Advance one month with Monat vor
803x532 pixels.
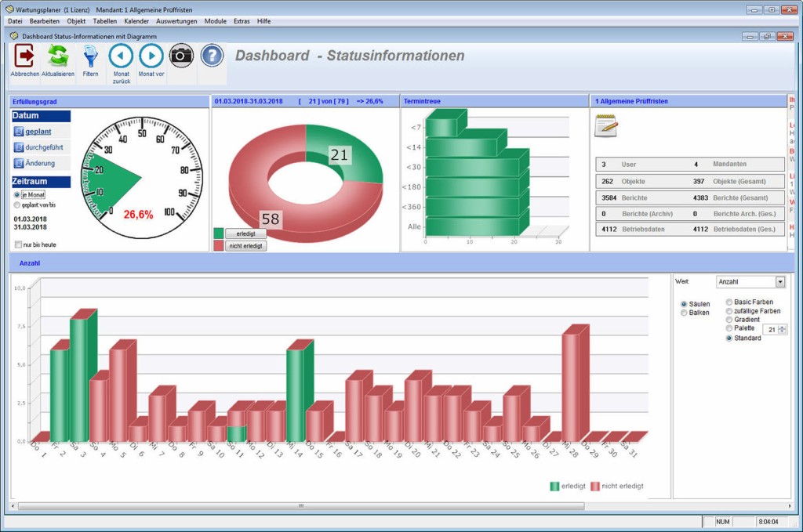click(151, 56)
